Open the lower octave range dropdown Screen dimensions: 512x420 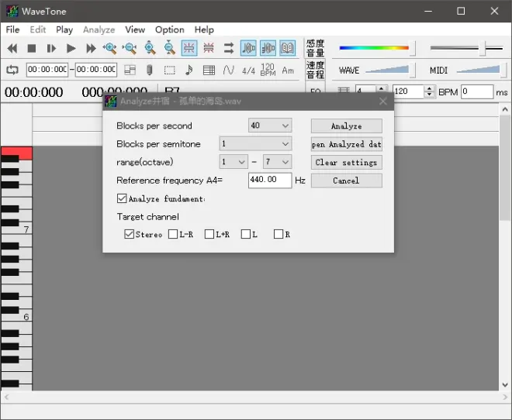click(234, 162)
